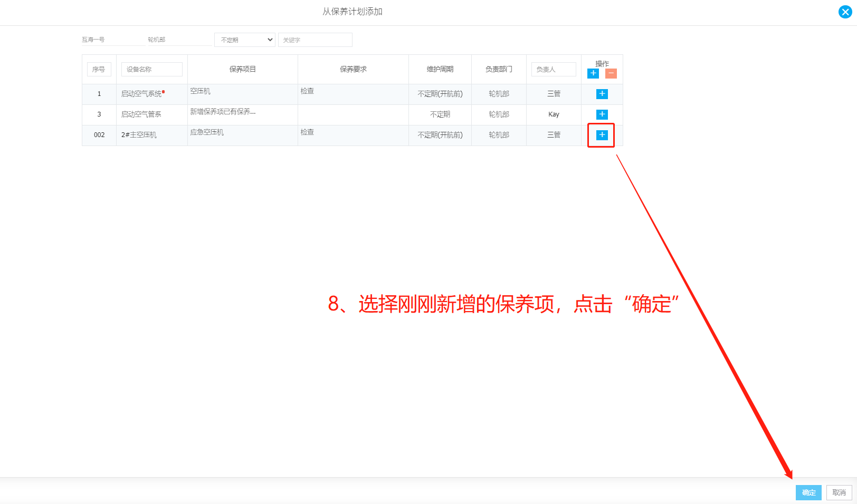The image size is (857, 504).
Task: Click the 从保养计划添加 dialog title
Action: (353, 12)
